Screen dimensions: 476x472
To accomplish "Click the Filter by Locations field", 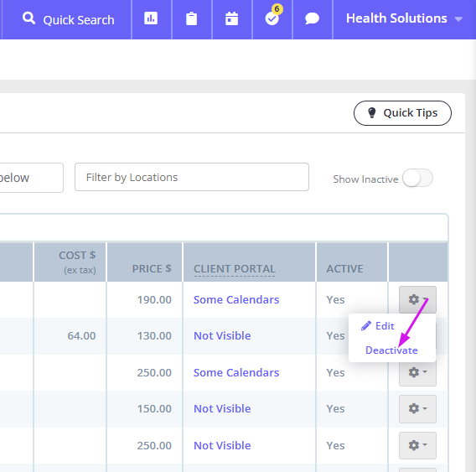I will [192, 177].
